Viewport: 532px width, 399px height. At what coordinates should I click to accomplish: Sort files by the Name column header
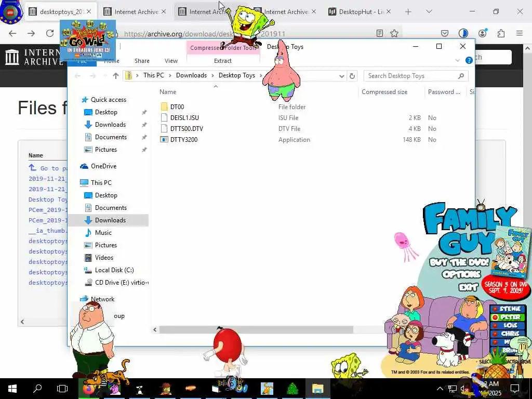[168, 92]
